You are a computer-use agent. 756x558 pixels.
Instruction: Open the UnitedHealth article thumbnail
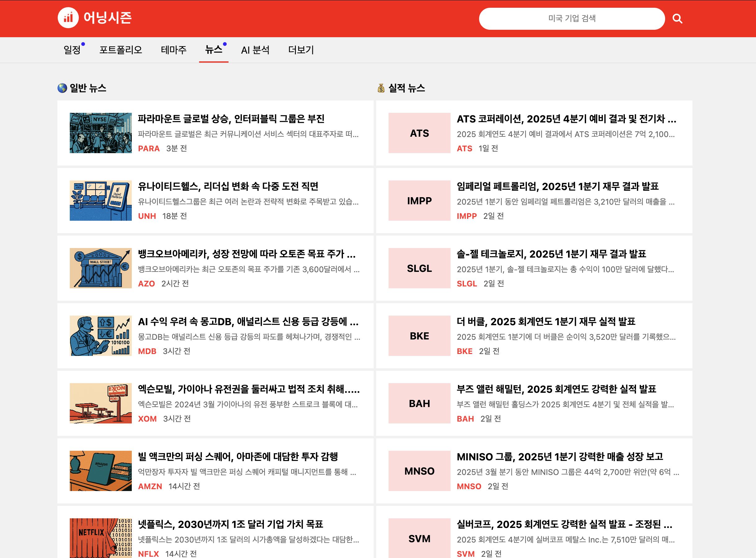click(101, 200)
